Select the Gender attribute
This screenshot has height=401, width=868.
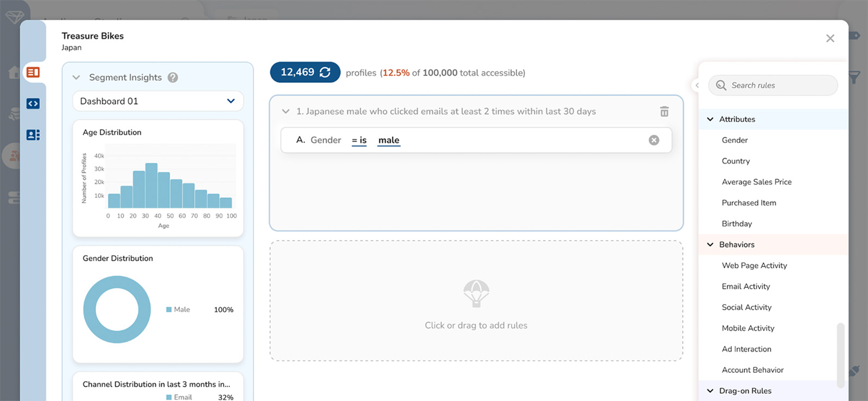tap(735, 140)
